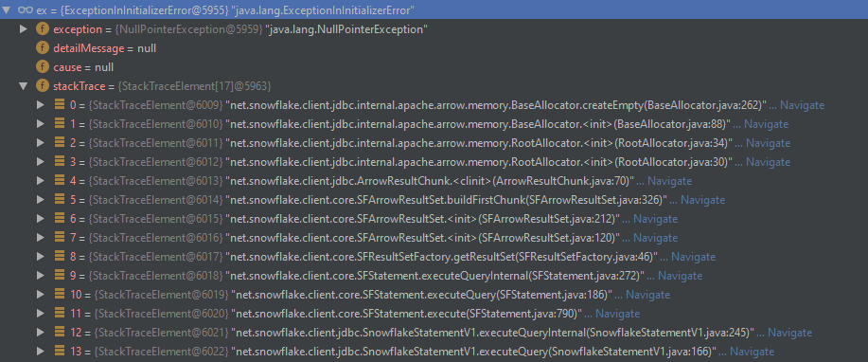Navigate to SFArrowResultSet.buildFirstChunk line 326
This screenshot has height=362, width=868.
tap(702, 199)
